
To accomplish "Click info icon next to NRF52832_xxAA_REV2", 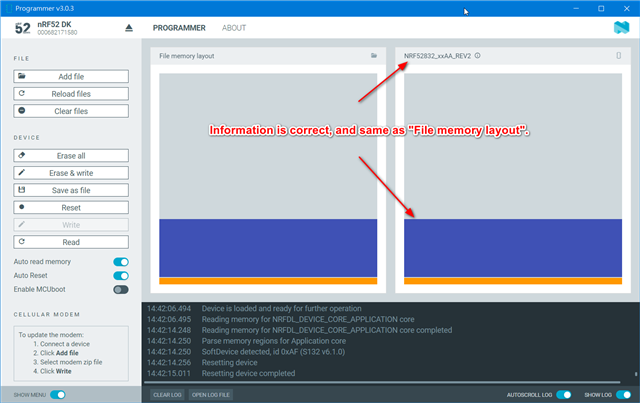I will pyautogui.click(x=478, y=56).
